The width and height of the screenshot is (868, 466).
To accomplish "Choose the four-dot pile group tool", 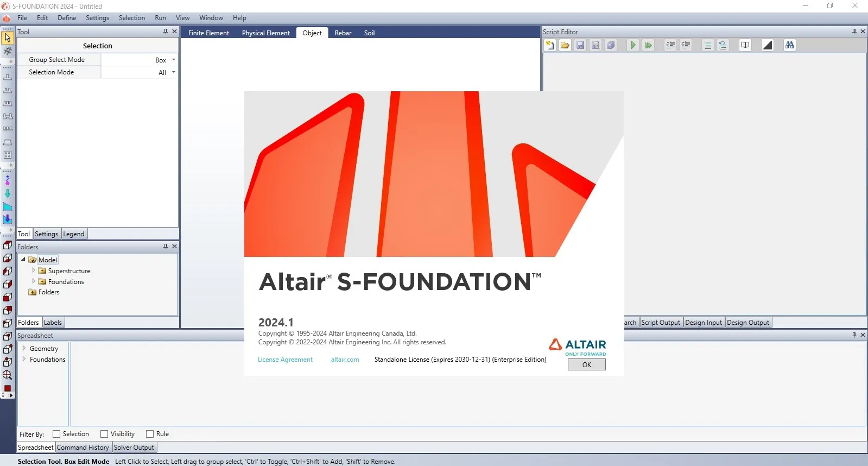I will tap(8, 155).
